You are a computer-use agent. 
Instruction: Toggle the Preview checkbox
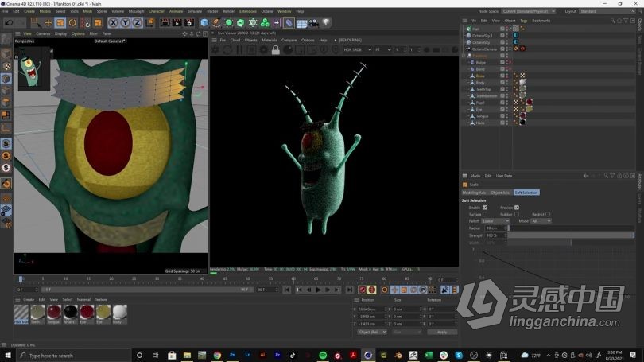pos(517,208)
